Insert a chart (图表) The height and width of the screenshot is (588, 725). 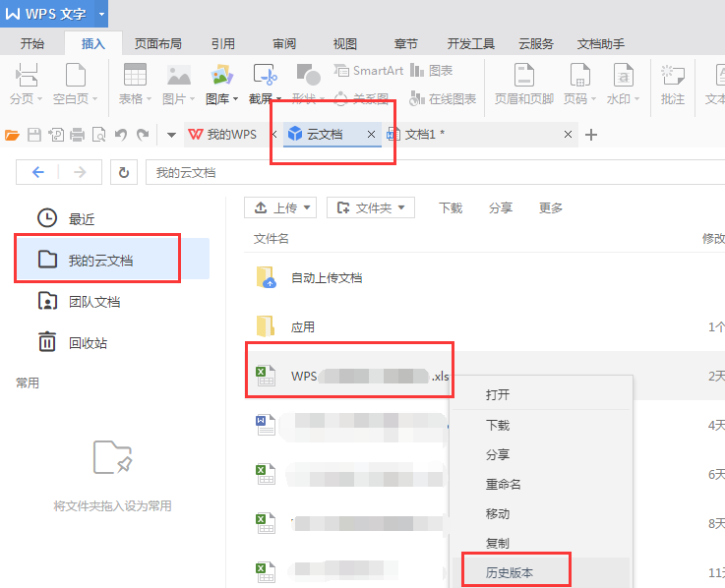431,71
